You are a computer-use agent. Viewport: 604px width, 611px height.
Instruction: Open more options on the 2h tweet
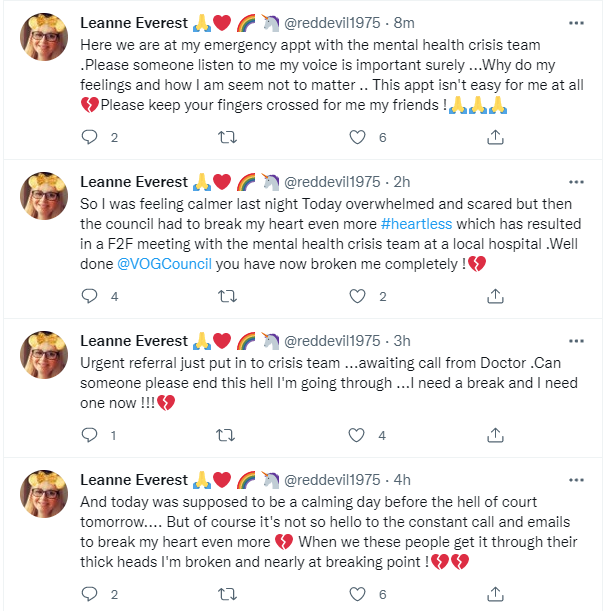[576, 182]
